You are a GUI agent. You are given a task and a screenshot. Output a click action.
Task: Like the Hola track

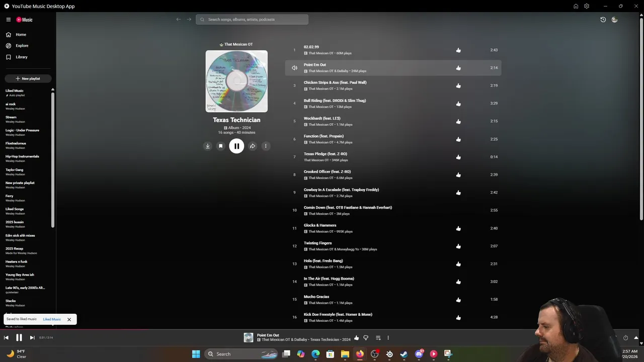458,264
